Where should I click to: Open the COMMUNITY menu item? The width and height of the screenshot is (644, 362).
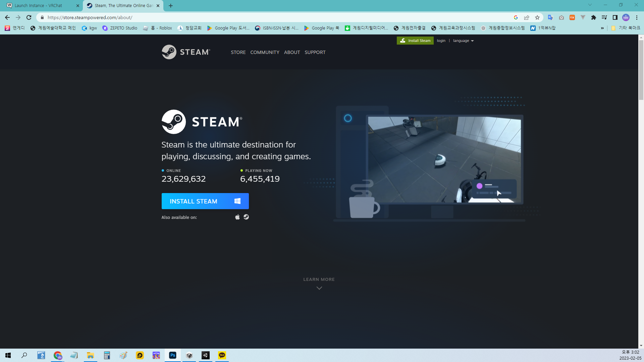(x=265, y=52)
